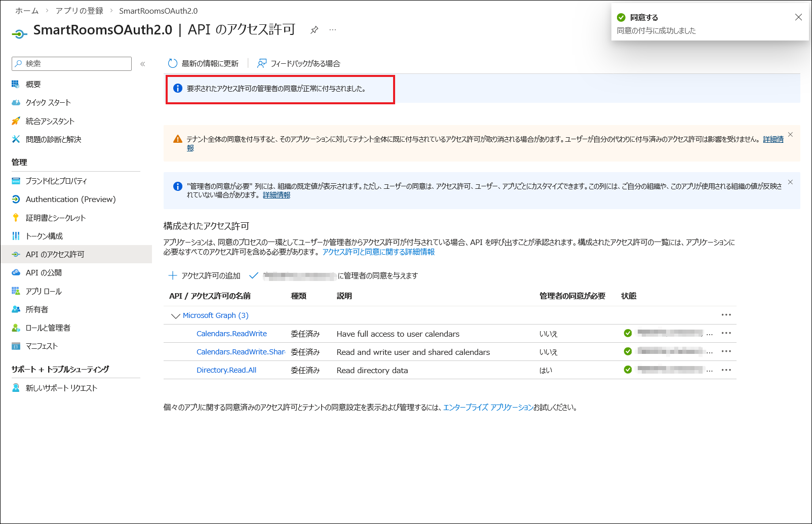Go to Authentication (Preview) menu item

point(70,199)
